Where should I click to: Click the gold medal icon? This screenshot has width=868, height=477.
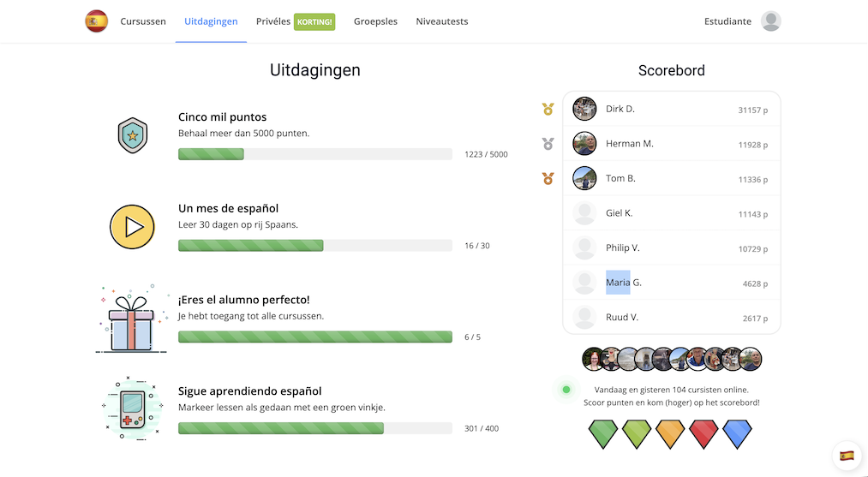click(x=548, y=110)
